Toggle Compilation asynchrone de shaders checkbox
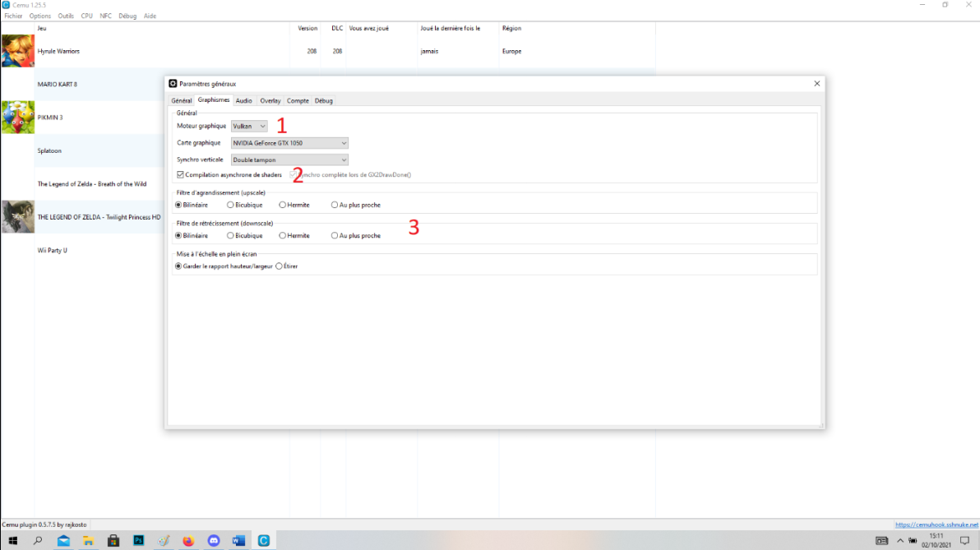 point(181,175)
